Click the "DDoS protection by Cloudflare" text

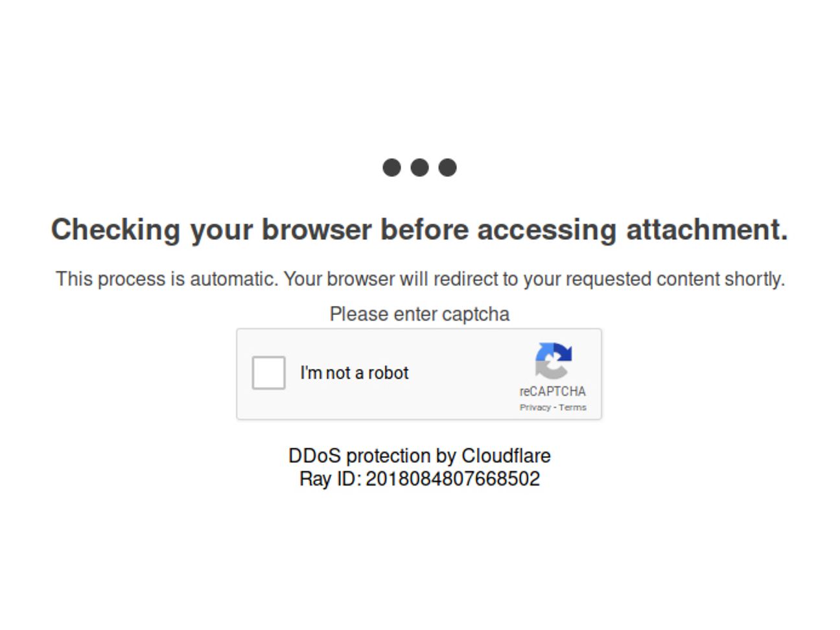(419, 456)
